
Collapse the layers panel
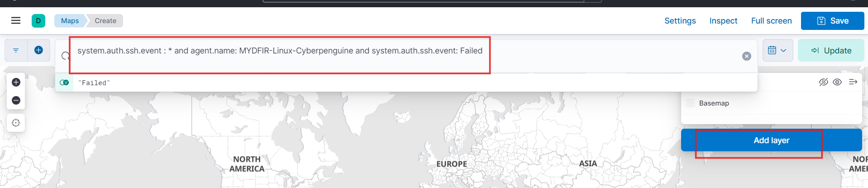853,82
